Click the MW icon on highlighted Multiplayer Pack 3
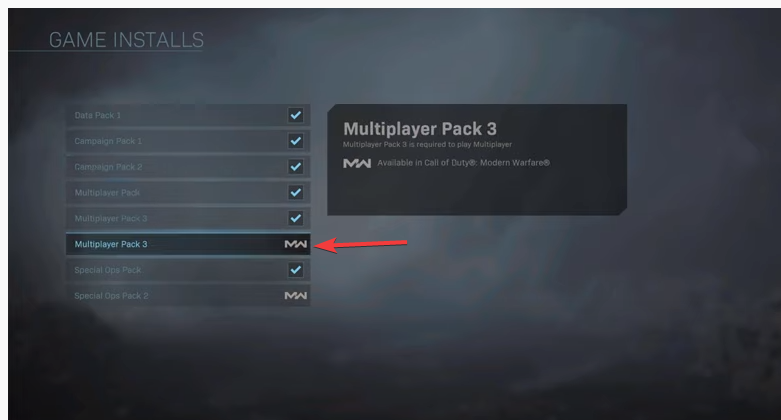This screenshot has height=420, width=781. [x=296, y=244]
